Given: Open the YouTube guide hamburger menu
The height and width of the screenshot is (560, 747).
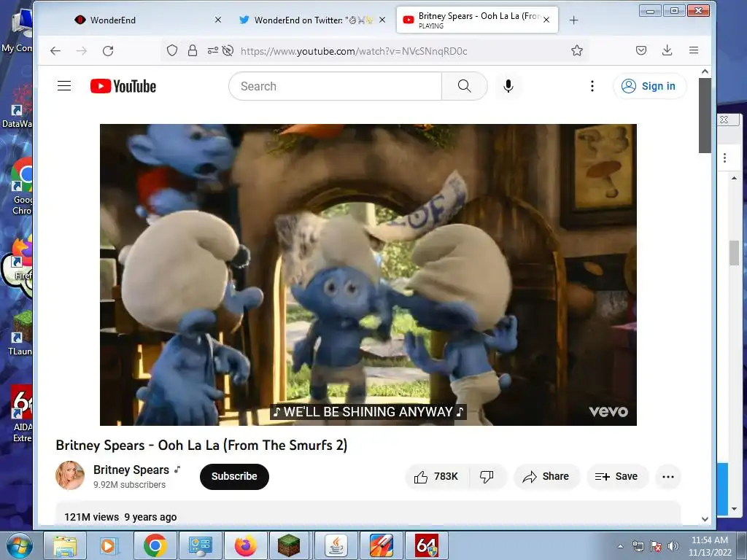Looking at the screenshot, I should click(64, 86).
